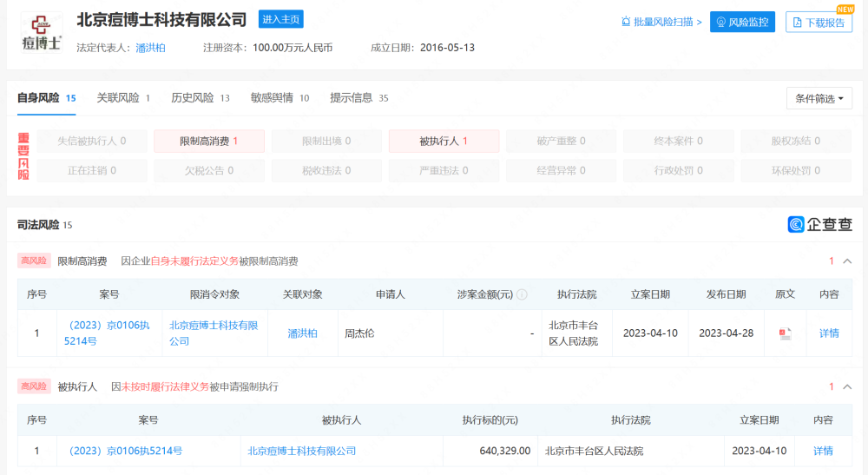
Task: Open the 条件筛选 dropdown
Action: pos(819,98)
